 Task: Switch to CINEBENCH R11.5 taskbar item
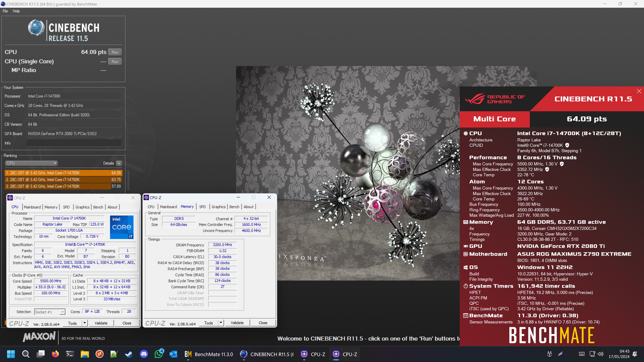click(267, 354)
